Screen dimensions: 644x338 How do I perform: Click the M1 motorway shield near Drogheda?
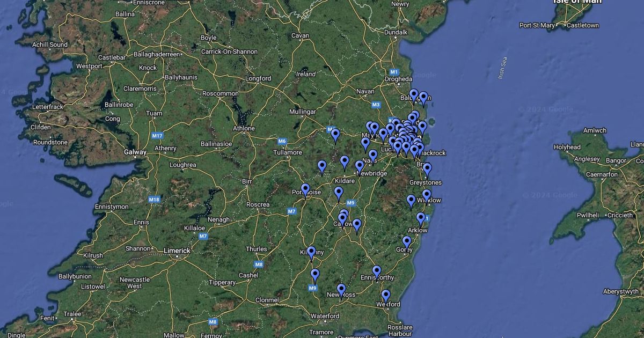[394, 72]
